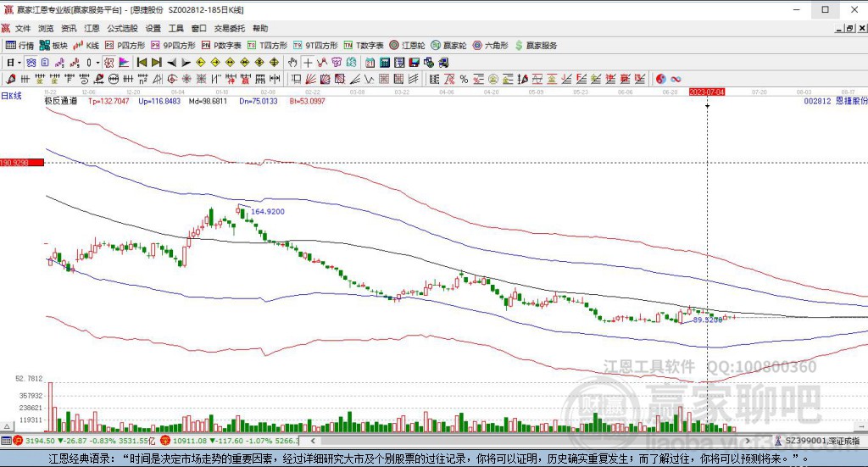This screenshot has width=868, height=467.
Task: Click the 164.9200 high price annotation
Action: 268,211
